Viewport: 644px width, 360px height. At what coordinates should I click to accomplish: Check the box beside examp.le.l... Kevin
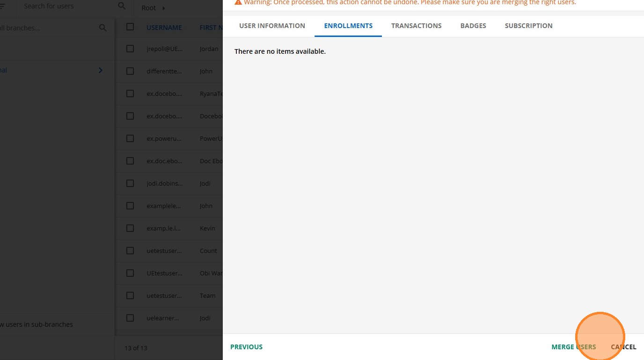[130, 228]
